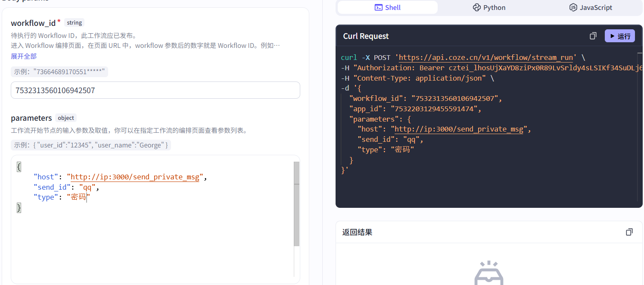Click the parameters example JSON snippet
Screen dimensions: 644x285
pos(91,145)
